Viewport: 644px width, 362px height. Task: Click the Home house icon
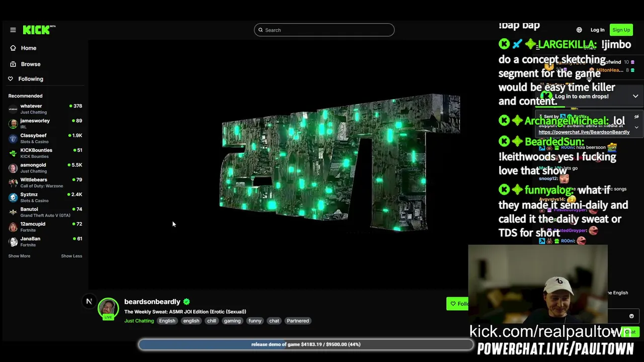[x=13, y=48]
